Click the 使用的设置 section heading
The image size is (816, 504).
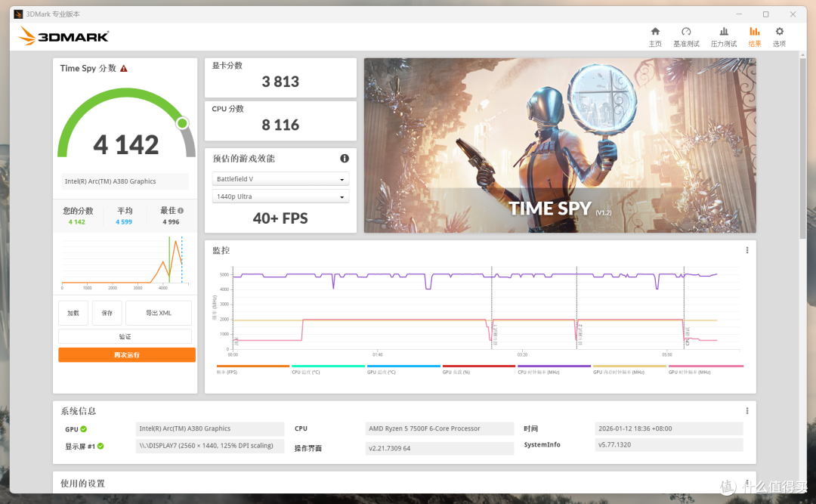83,484
